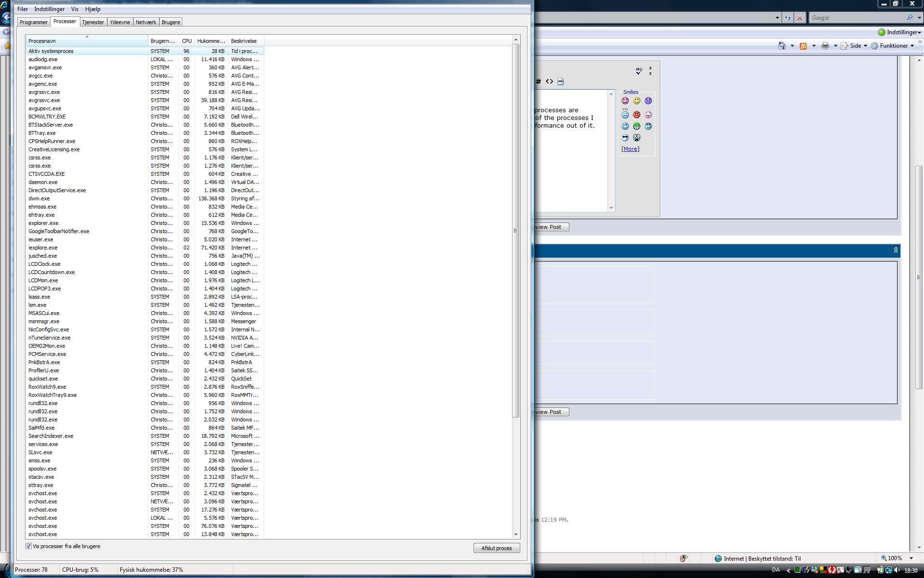The height and width of the screenshot is (578, 924).
Task: Click the message text editor area
Action: 571,150
